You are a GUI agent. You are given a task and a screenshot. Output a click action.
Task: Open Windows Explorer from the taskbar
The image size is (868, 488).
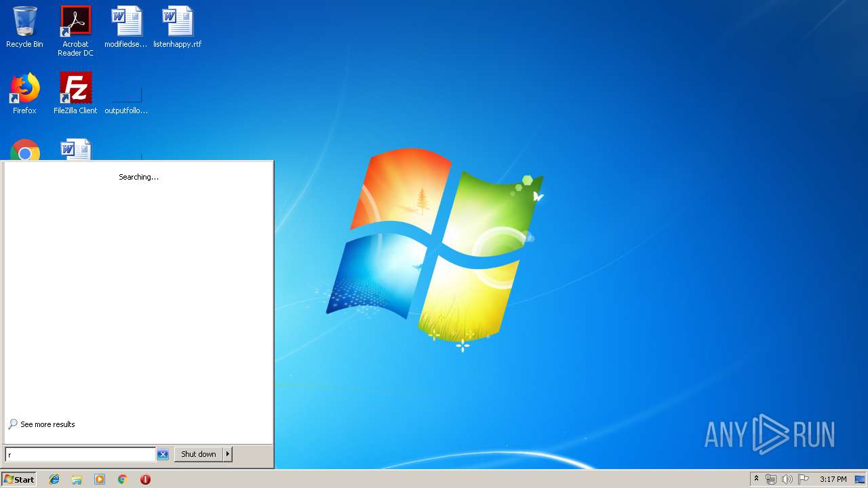click(x=77, y=479)
